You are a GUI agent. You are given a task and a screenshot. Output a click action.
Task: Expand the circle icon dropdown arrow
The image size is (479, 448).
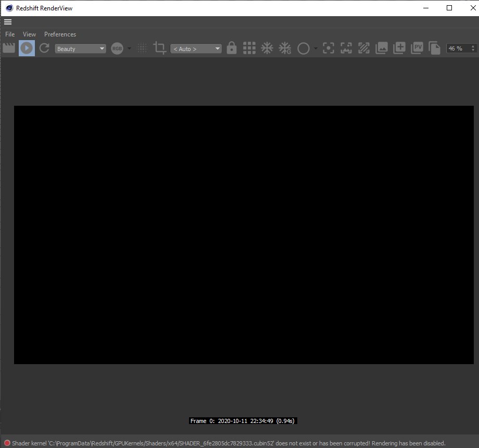(316, 48)
